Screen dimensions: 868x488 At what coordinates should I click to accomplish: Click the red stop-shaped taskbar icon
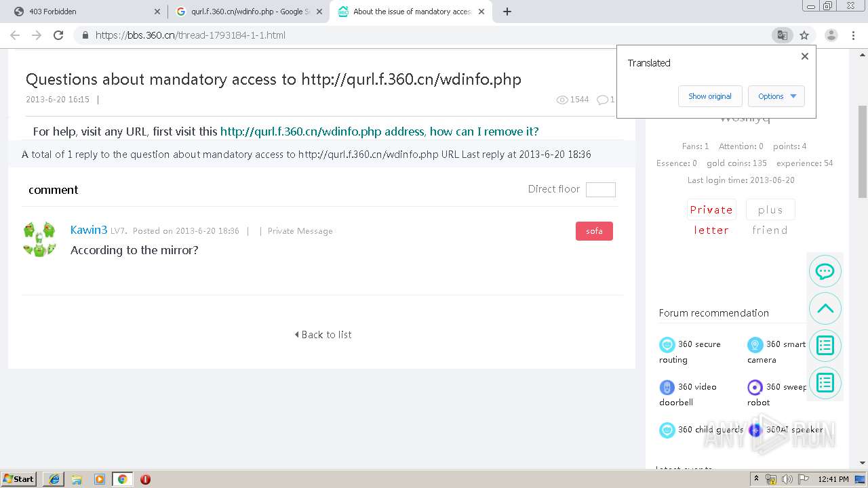pos(145,479)
